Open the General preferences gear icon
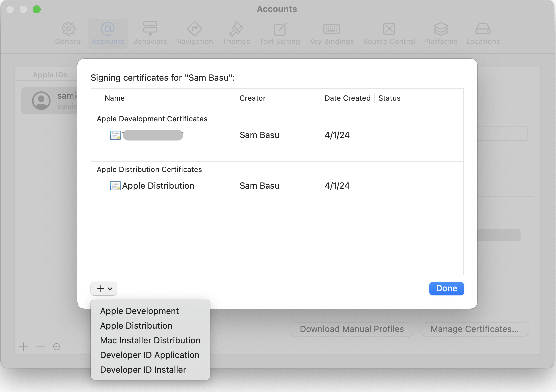The width and height of the screenshot is (556, 392). point(68,29)
